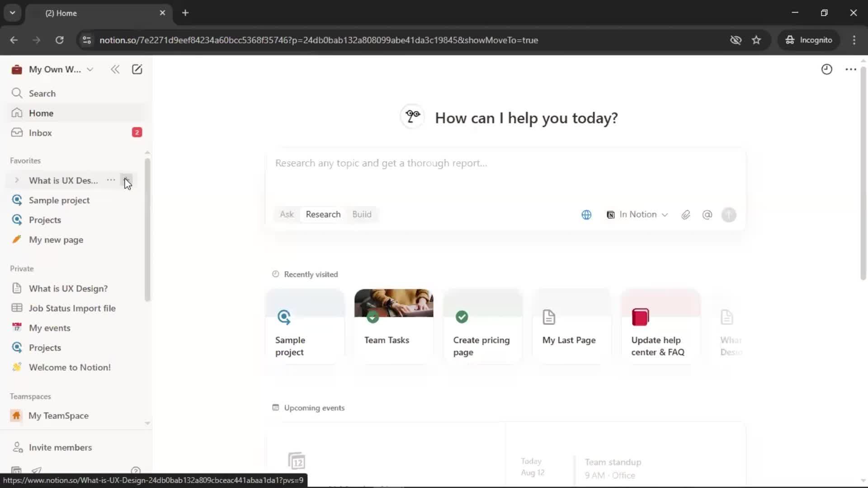Click the Favorites section header
This screenshot has width=868, height=488.
(x=25, y=160)
